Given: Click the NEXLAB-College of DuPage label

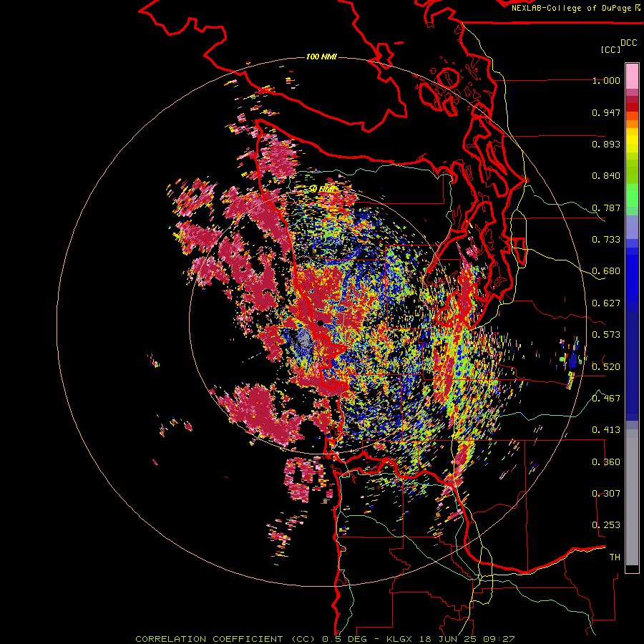Looking at the screenshot, I should tap(571, 8).
